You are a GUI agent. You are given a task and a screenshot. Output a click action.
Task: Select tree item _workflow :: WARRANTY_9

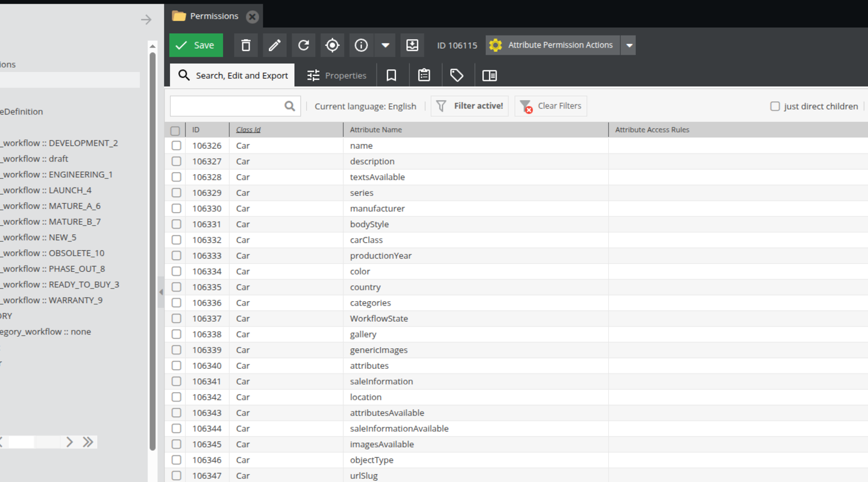pos(51,300)
